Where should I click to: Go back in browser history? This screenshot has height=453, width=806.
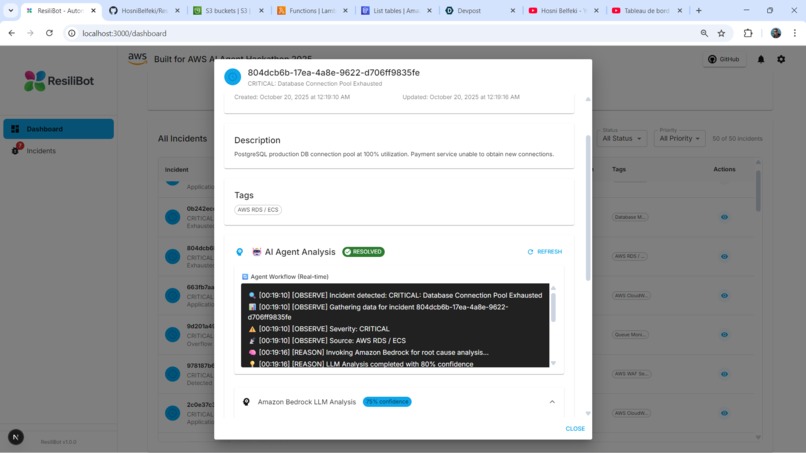(12, 33)
